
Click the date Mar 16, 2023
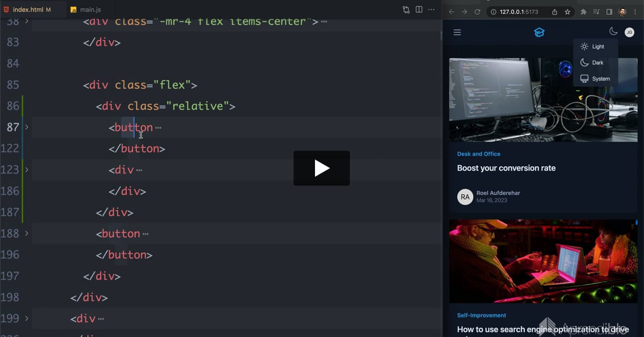[x=492, y=200]
